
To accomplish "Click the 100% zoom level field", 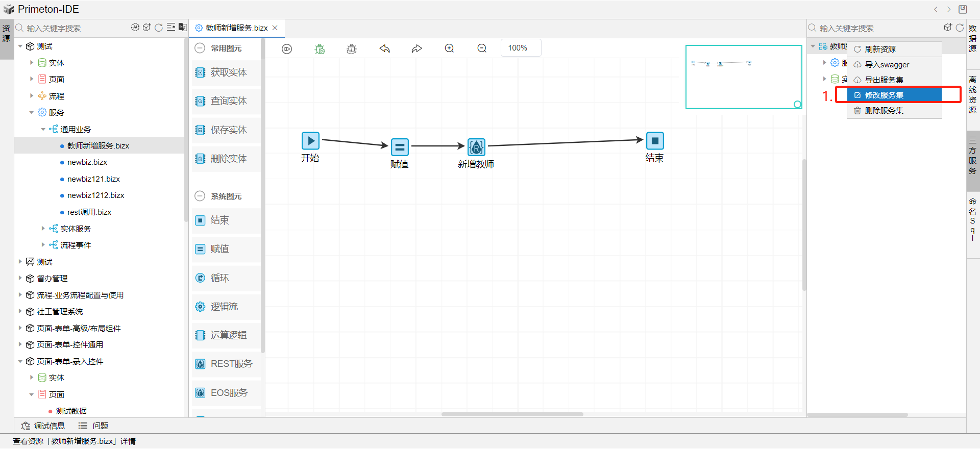I will 520,48.
